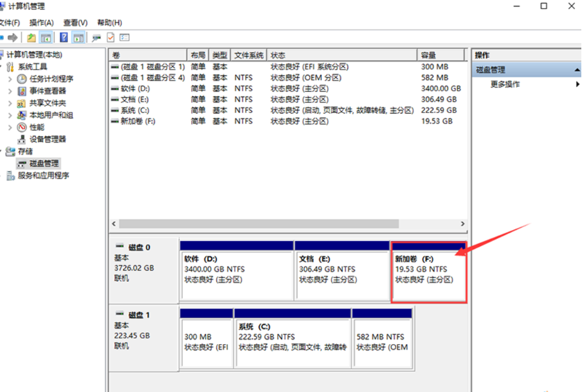The image size is (583, 392).
Task: Click the volume list's left scroll arrow
Action: tap(114, 224)
